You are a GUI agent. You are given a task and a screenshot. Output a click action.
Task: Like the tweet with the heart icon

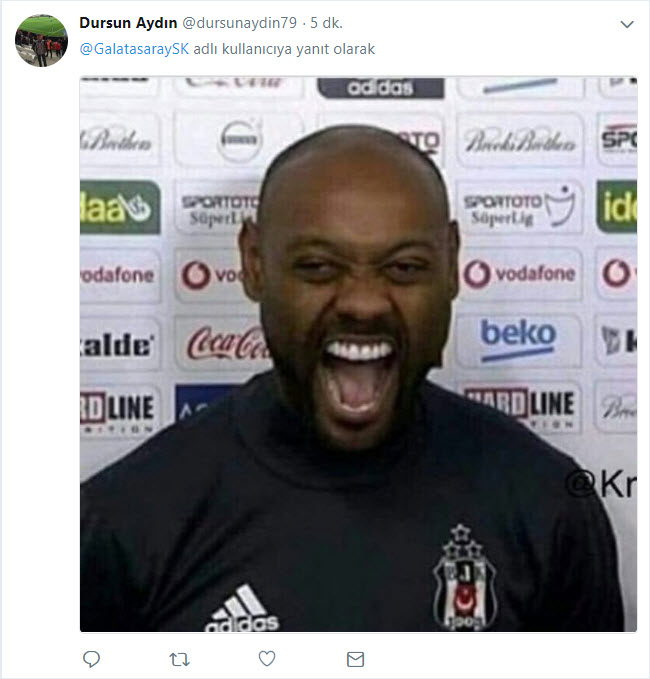point(267,659)
